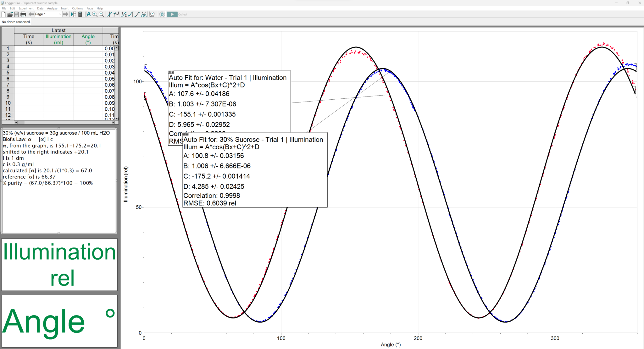644x349 pixels.
Task: Select row 1 in data table
Action: point(8,48)
